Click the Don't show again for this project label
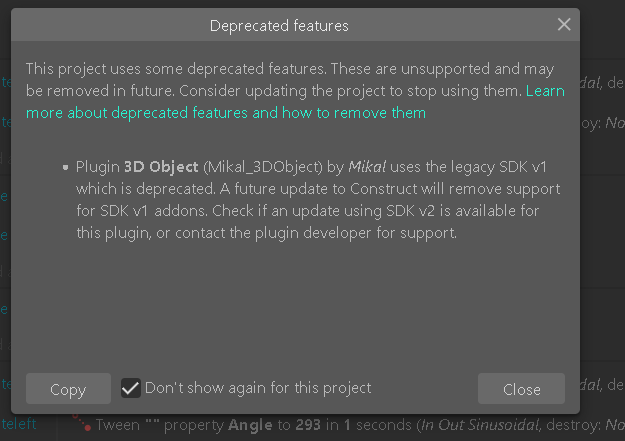Image resolution: width=625 pixels, height=441 pixels. tap(258, 388)
